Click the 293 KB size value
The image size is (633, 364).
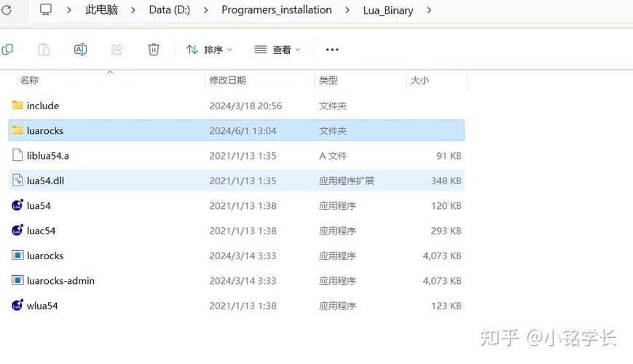tap(446, 231)
